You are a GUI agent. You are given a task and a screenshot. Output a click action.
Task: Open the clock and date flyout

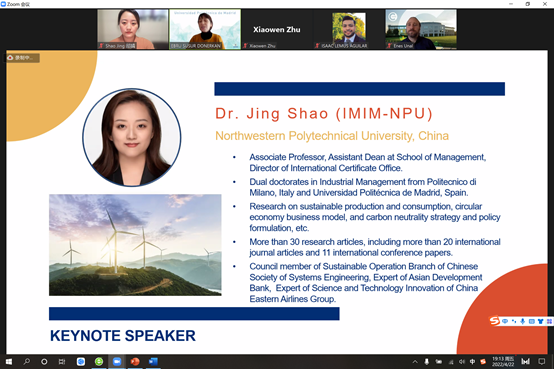[503, 362]
